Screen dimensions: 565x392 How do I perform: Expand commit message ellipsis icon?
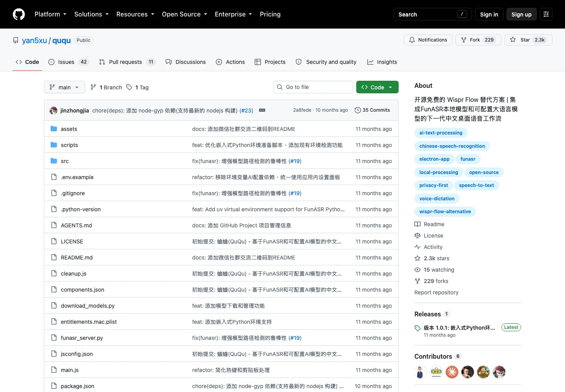point(262,110)
